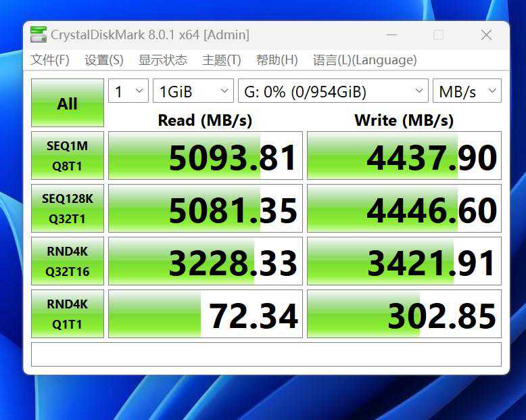The width and height of the screenshot is (526, 420).
Task: Open the MB/s unit dropdown
Action: click(x=467, y=91)
